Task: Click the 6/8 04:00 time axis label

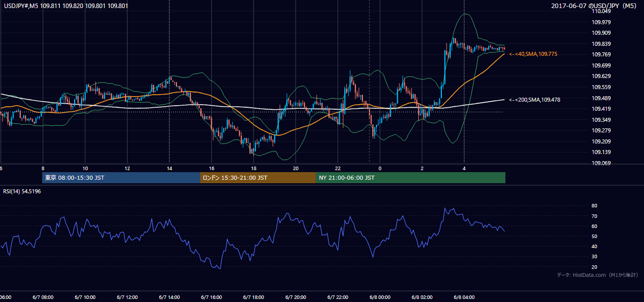Action: tap(465, 297)
